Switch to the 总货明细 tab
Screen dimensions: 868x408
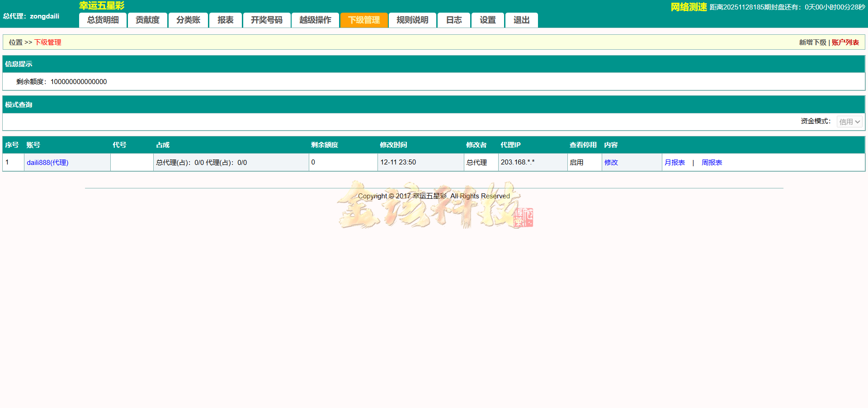tap(103, 20)
